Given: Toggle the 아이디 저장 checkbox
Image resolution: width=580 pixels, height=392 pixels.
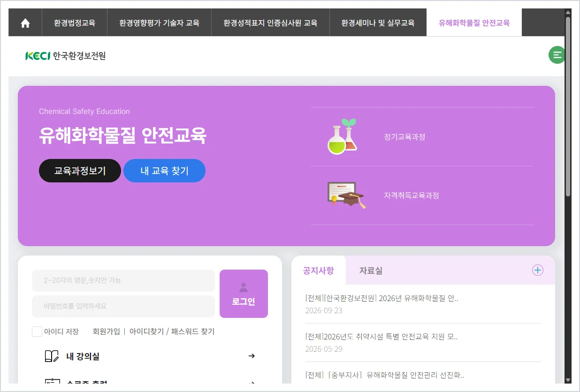Looking at the screenshot, I should click(37, 332).
